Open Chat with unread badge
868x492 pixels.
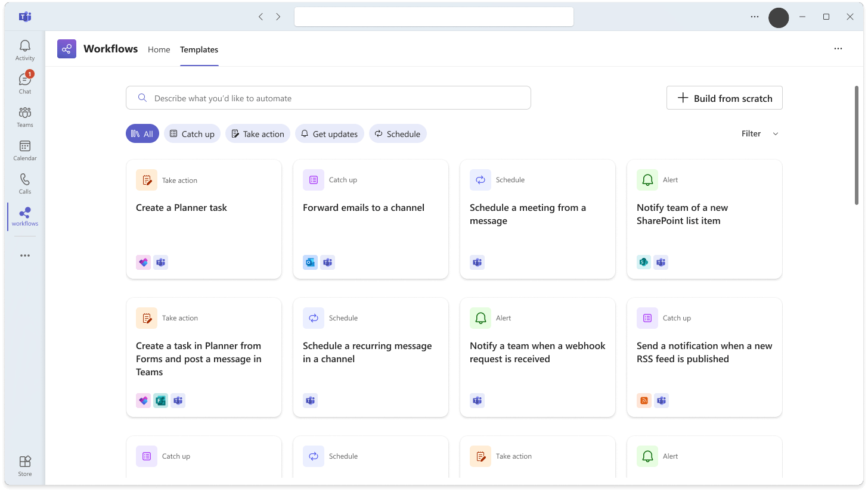point(25,83)
